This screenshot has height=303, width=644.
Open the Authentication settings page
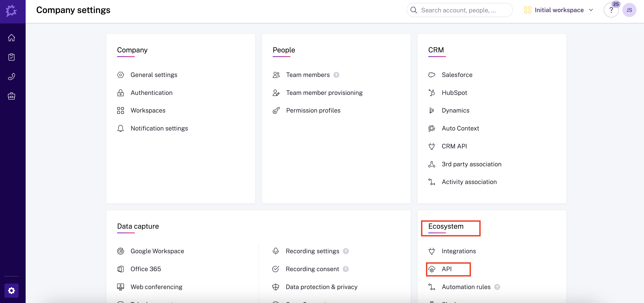coord(152,93)
